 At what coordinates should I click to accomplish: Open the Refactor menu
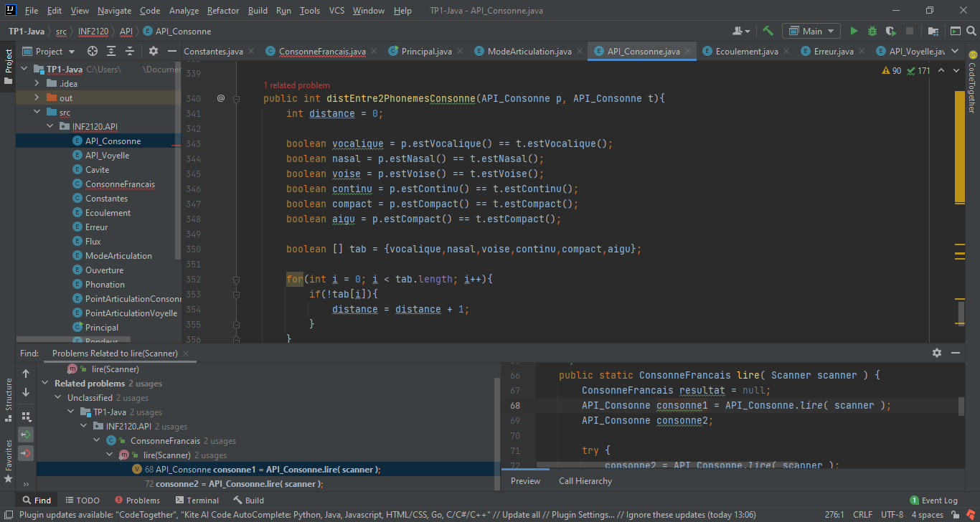tap(223, 11)
